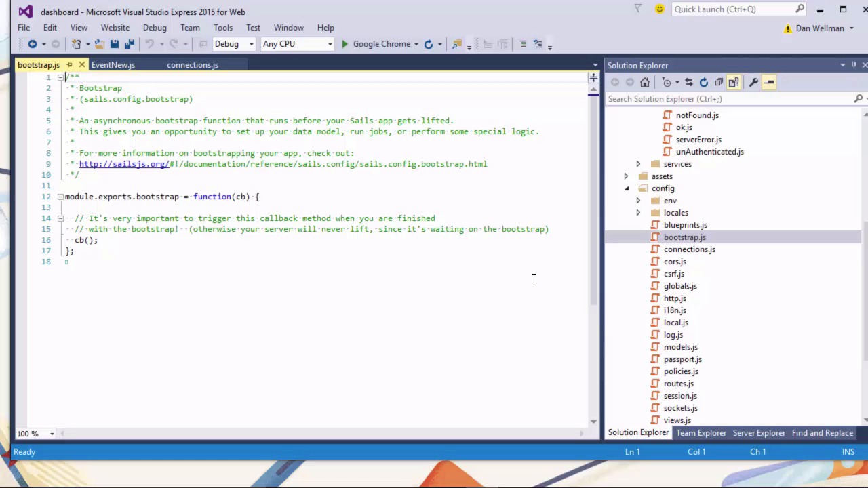Click the Pending Changes Filter clock icon
868x488 pixels.
point(667,82)
